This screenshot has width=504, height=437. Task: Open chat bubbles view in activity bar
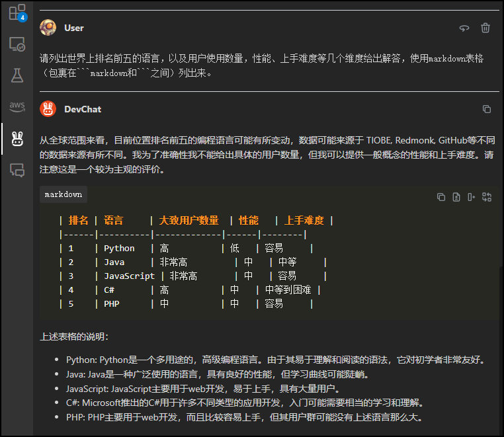[17, 170]
